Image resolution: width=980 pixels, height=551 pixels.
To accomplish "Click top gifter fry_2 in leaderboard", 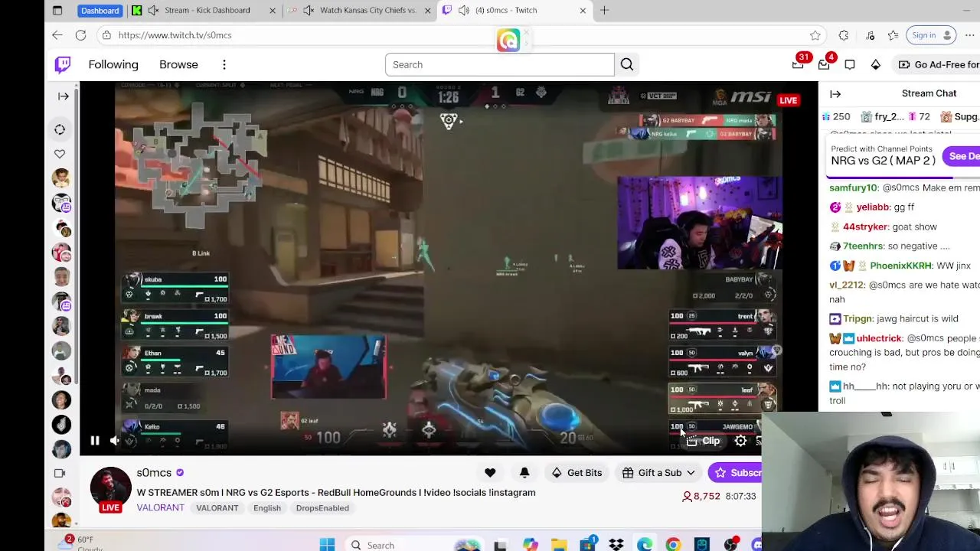I will pyautogui.click(x=882, y=117).
